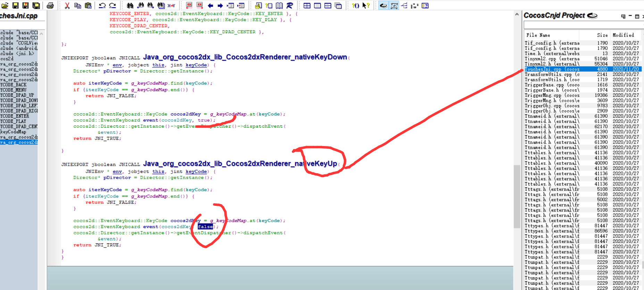Screen dimensions: 644x290
Task: Open a file with the folder icon
Action: pyautogui.click(x=5, y=6)
